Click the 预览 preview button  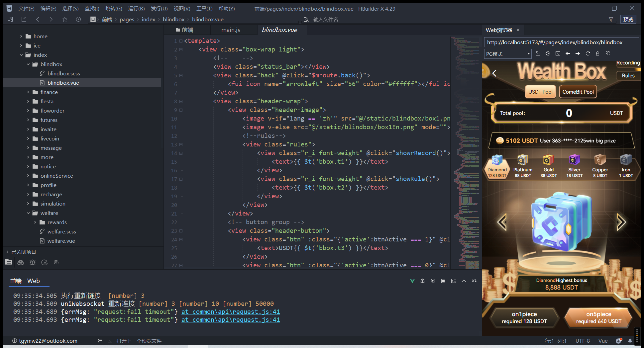pos(628,19)
